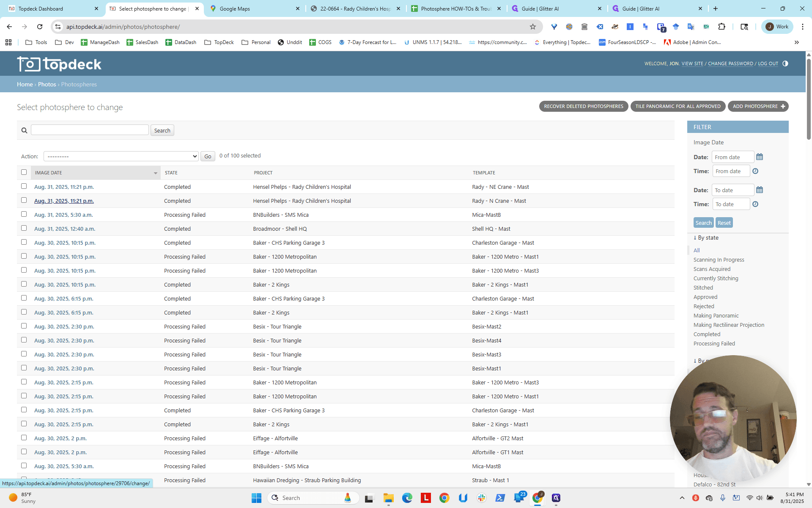Open a new browser tab
Viewport: 812px width, 508px height.
tap(716, 8)
